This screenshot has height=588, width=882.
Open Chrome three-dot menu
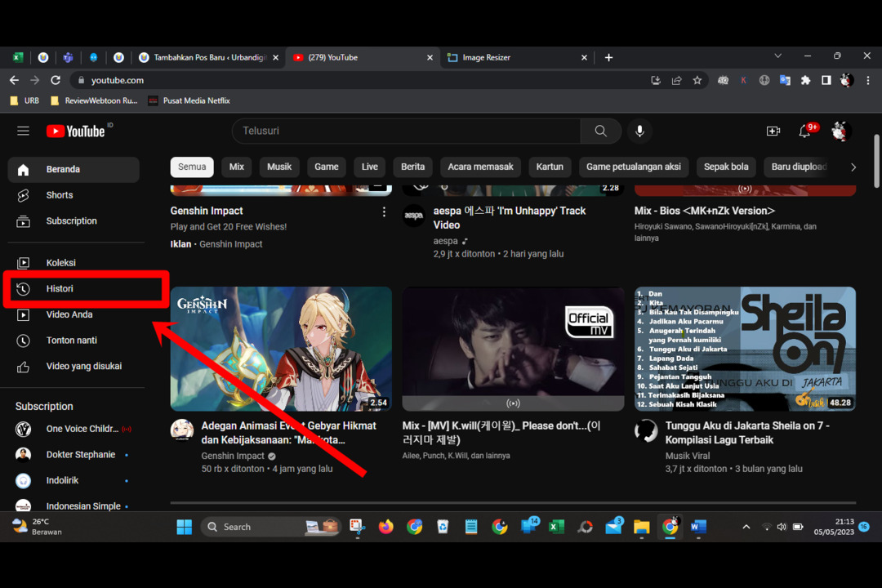pos(868,81)
